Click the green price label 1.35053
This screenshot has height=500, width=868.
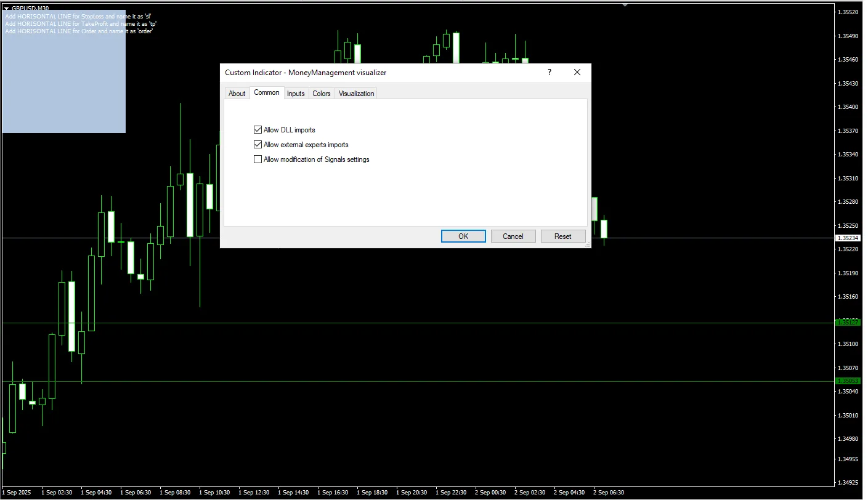(x=848, y=381)
